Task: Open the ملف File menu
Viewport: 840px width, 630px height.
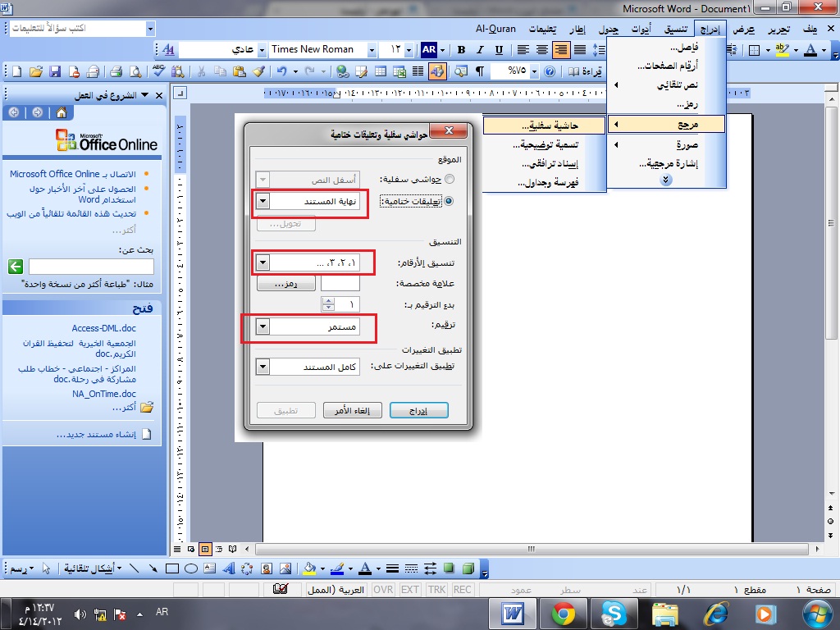Action: click(810, 29)
